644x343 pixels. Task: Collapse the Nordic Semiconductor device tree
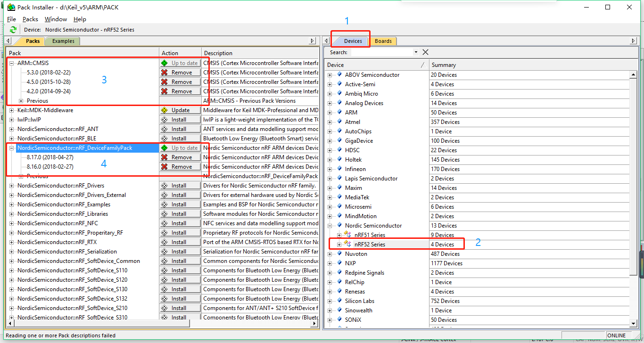tap(330, 226)
